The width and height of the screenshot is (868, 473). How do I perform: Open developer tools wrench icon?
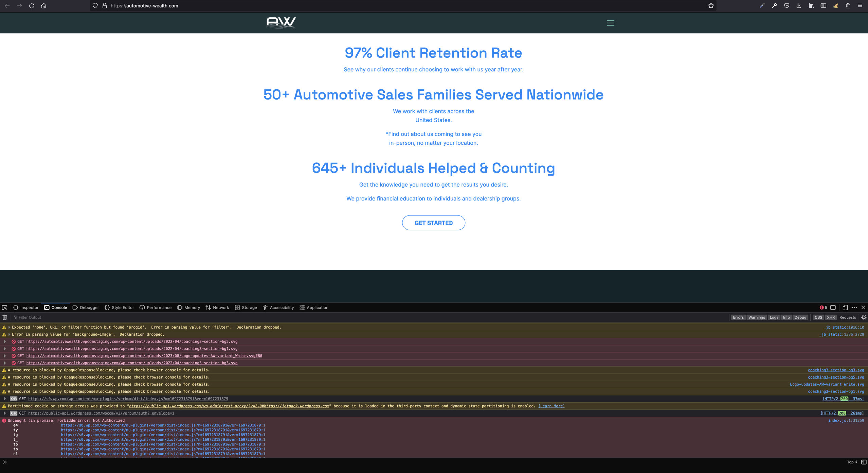click(x=774, y=6)
